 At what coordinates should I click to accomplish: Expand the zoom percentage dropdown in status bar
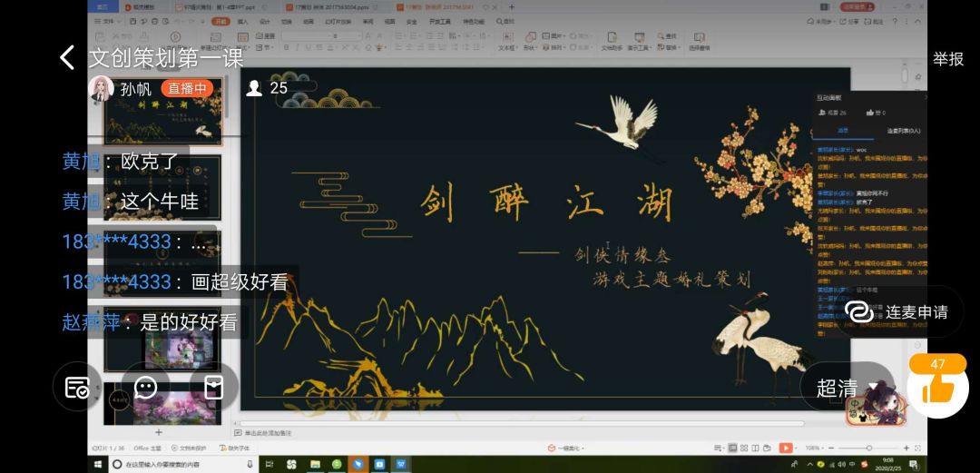coord(824,448)
